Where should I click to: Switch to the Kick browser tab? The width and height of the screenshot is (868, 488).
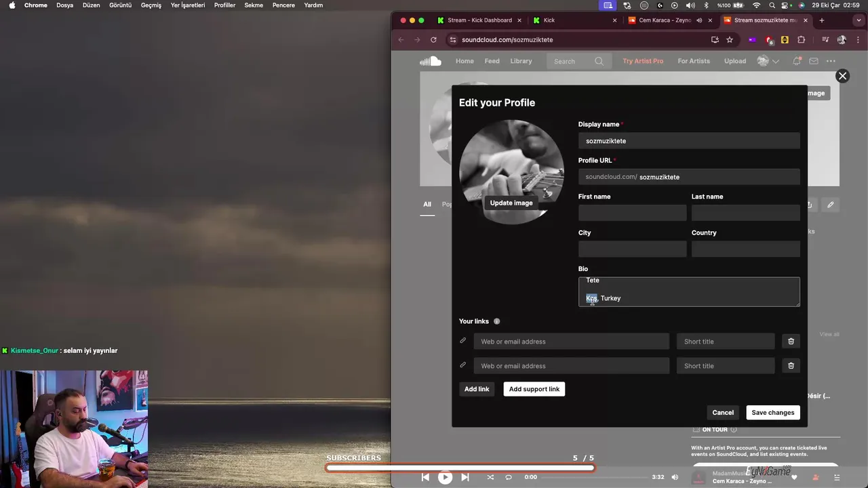574,20
